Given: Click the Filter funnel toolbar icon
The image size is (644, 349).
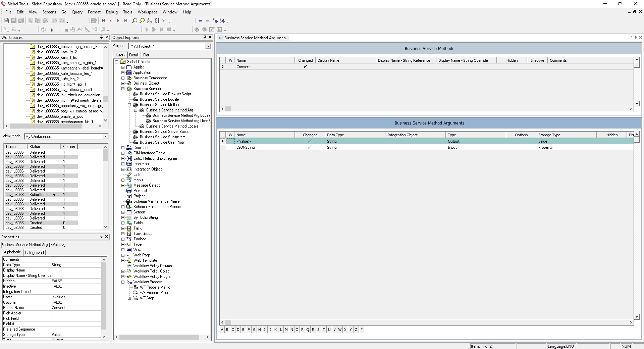Looking at the screenshot, I should click(164, 21).
